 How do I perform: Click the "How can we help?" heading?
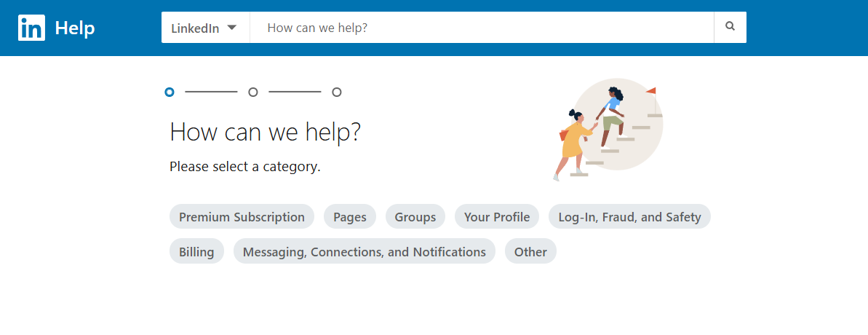[x=265, y=133]
